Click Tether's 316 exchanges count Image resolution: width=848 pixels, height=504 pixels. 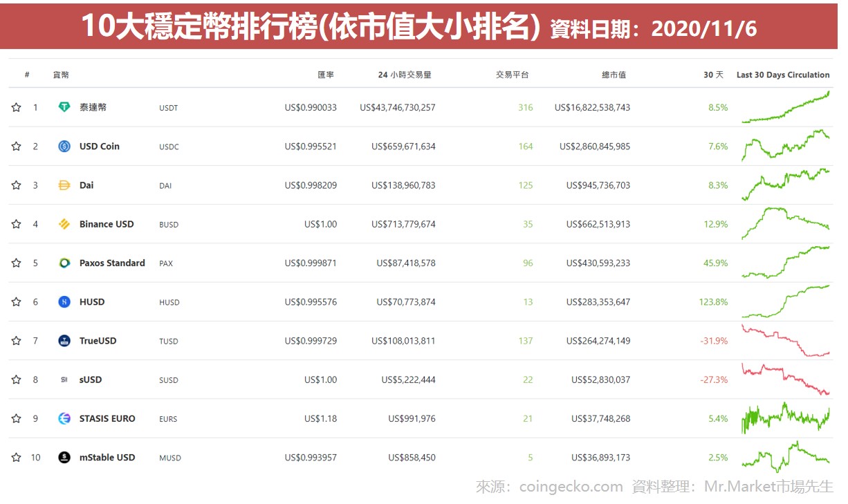526,107
